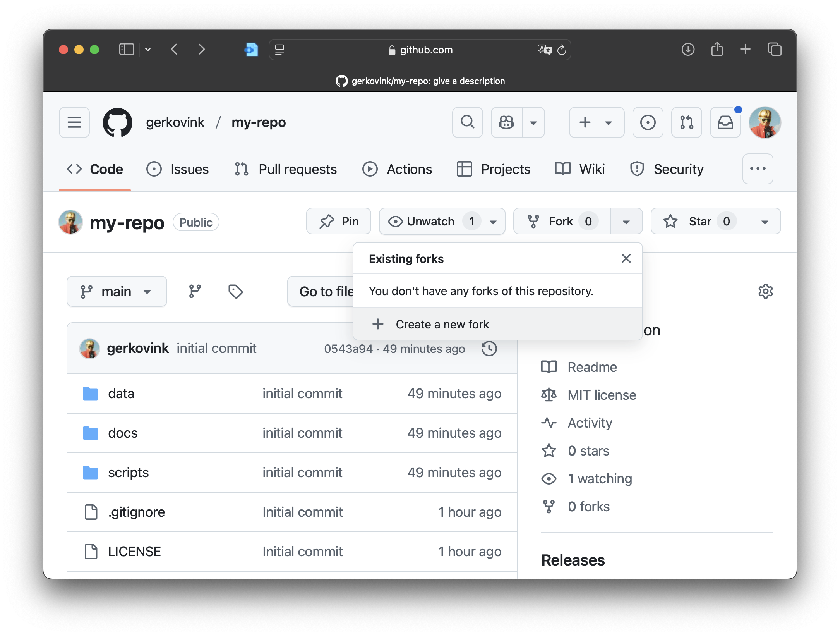
Task: Expand the Star lists dropdown arrow
Action: click(x=765, y=222)
